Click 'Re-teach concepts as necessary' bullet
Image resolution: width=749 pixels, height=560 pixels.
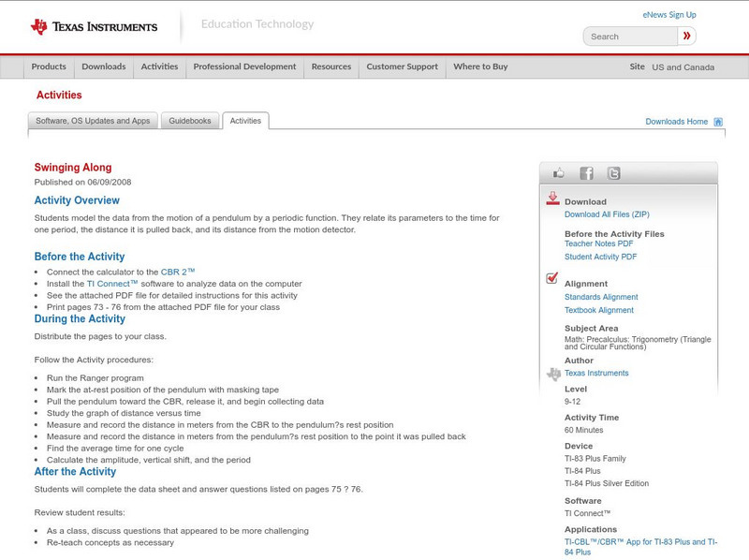click(110, 543)
